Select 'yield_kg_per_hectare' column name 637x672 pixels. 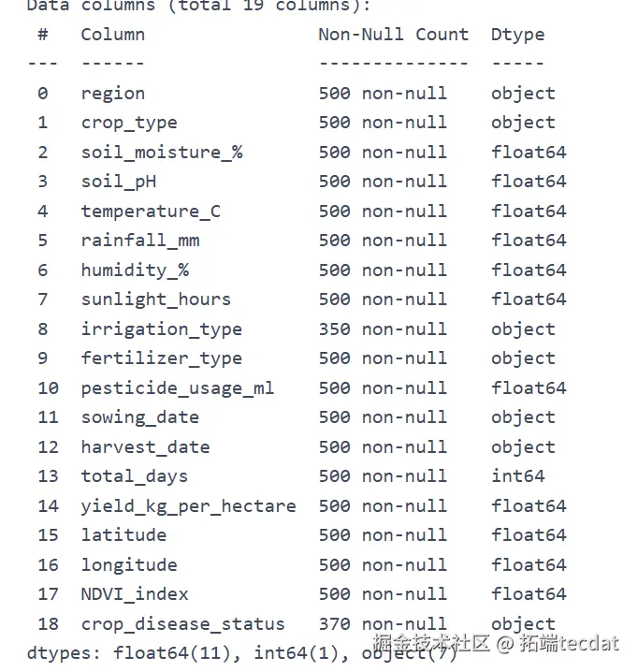coord(188,506)
